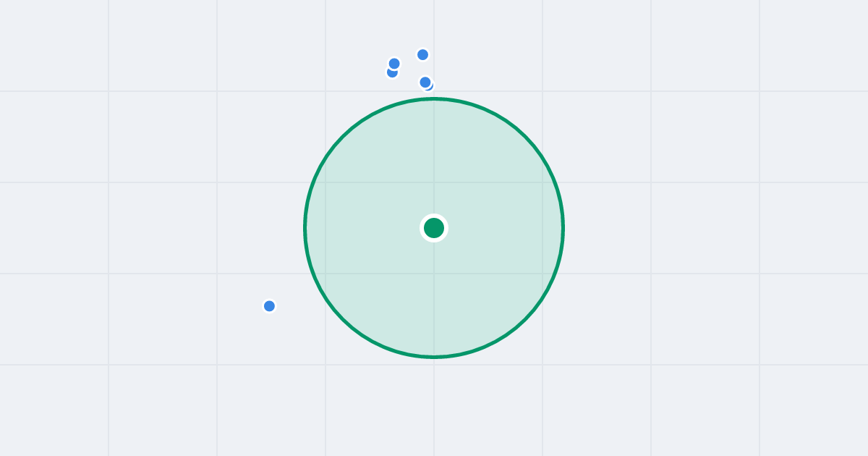Click the white ring around the green center dot
Image resolution: width=868 pixels, height=456 pixels.
(434, 216)
